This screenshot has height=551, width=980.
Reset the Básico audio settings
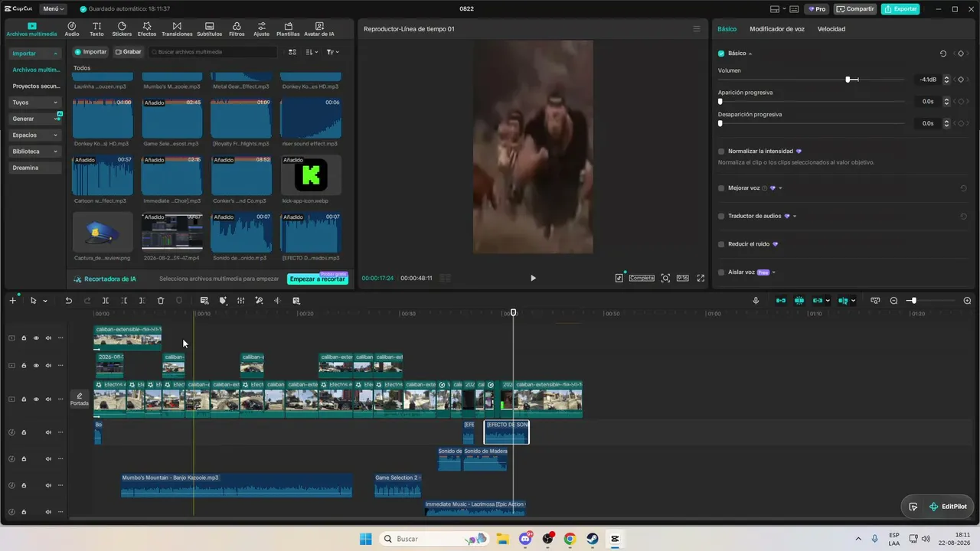click(x=943, y=54)
